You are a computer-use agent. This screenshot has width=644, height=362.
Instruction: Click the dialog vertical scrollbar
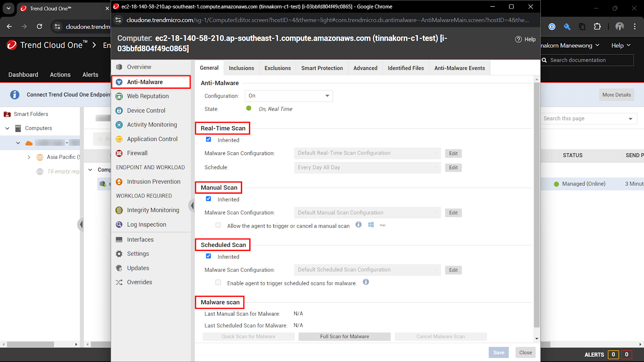pyautogui.click(x=536, y=205)
